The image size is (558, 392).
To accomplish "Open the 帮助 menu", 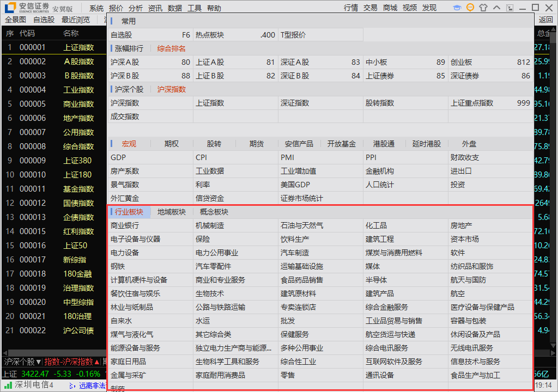I will tap(214, 8).
